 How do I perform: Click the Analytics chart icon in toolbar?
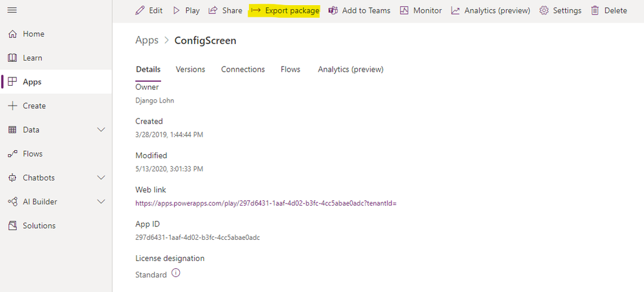(455, 11)
